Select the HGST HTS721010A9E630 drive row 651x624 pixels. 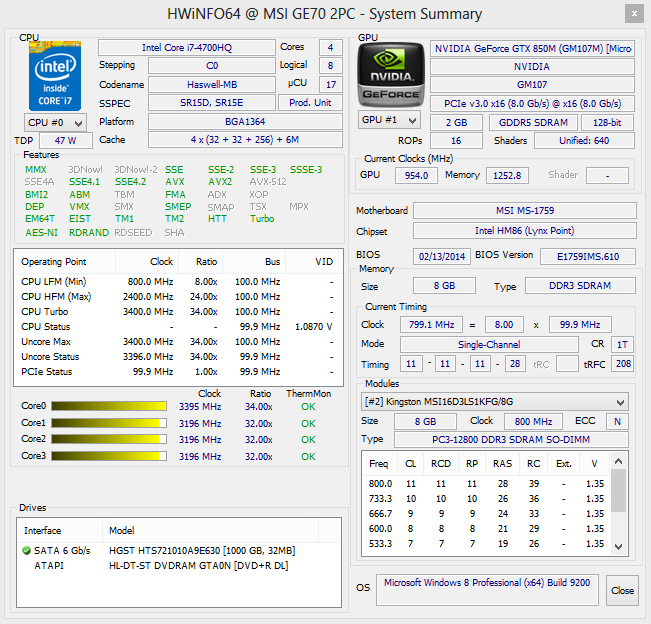tap(179, 551)
